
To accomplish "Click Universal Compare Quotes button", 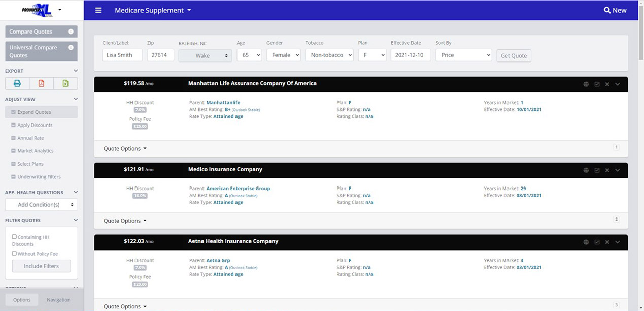I will click(x=41, y=51).
